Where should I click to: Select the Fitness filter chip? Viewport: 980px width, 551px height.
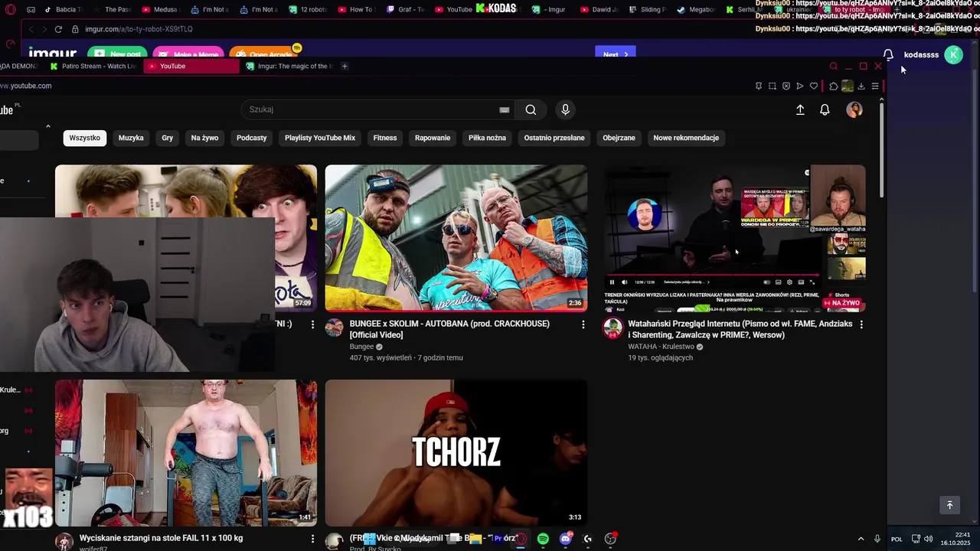click(x=385, y=138)
